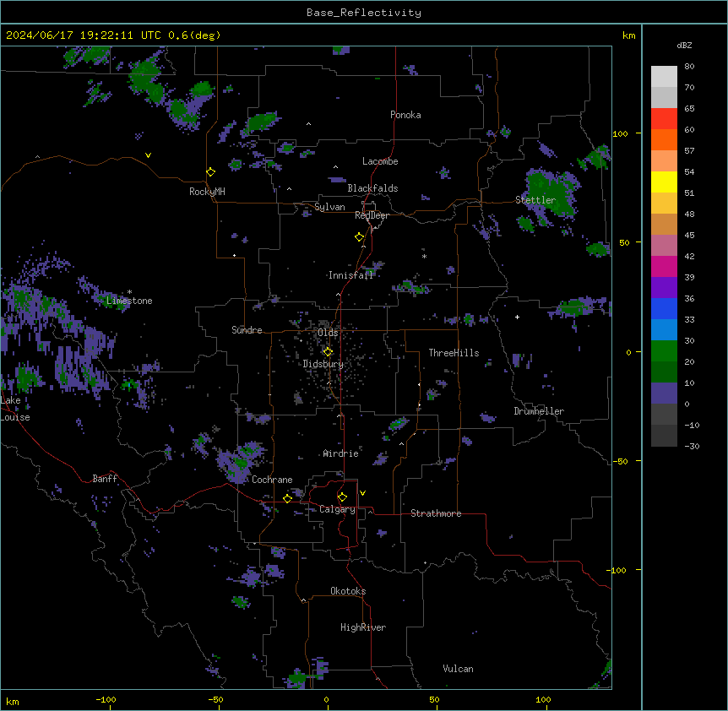Viewport: 728px width, 711px height.
Task: Click the Ponoka city label
Action: pyautogui.click(x=405, y=115)
